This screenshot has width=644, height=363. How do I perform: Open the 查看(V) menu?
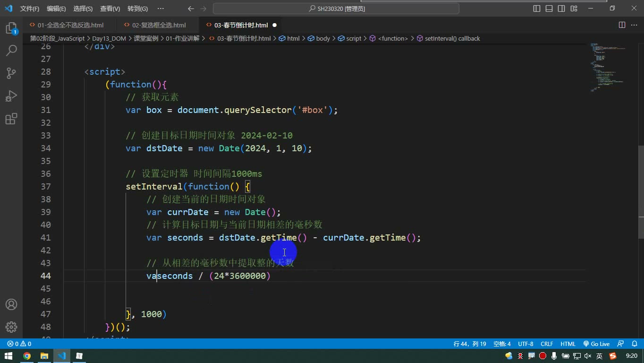[x=110, y=9]
